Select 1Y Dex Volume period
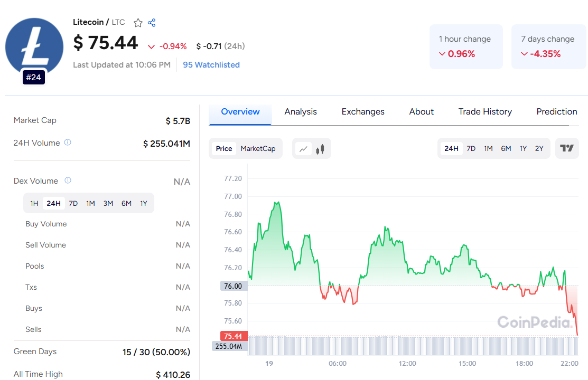Screen dimensions: 588x380 [x=144, y=204]
